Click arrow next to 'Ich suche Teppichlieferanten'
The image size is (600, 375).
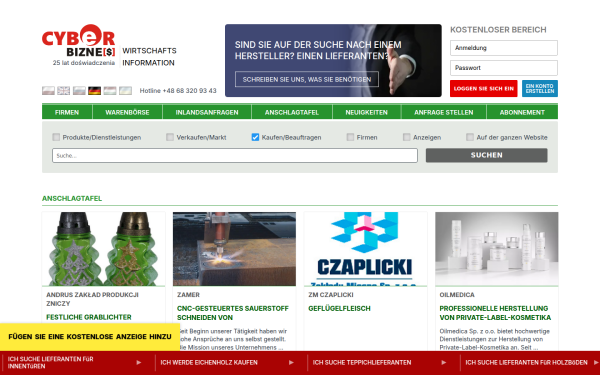click(444, 362)
